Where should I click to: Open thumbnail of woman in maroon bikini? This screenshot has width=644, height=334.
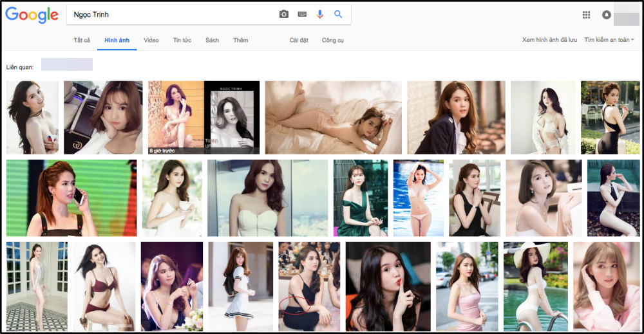tap(104, 286)
